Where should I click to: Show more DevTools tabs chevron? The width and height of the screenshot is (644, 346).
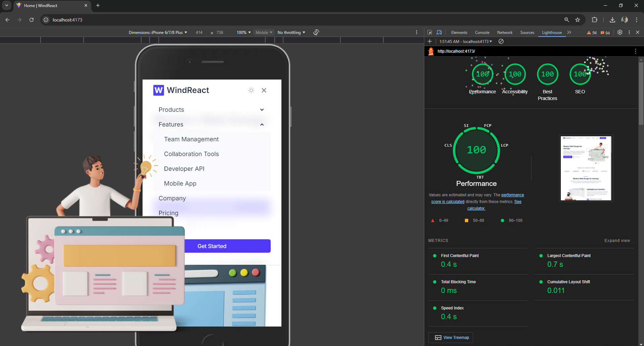(569, 32)
